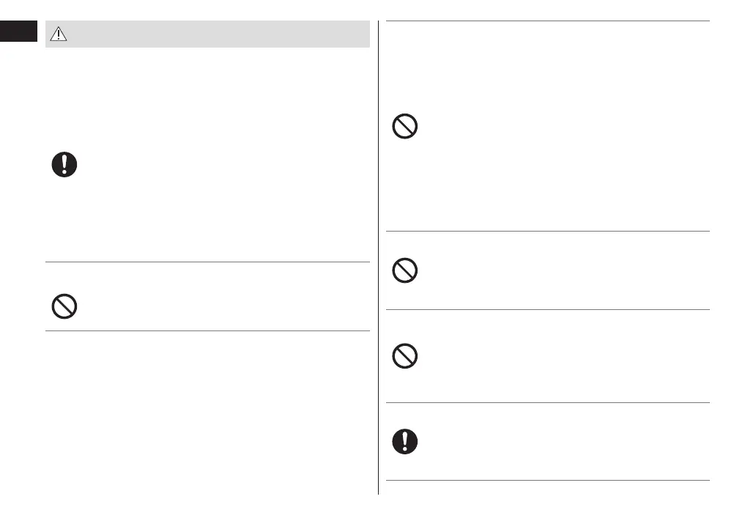Click the warning triangle icon in gray header

pyautogui.click(x=59, y=34)
